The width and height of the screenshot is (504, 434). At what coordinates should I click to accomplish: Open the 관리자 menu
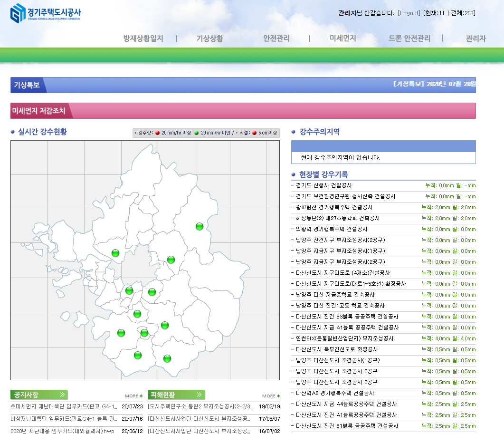[475, 39]
